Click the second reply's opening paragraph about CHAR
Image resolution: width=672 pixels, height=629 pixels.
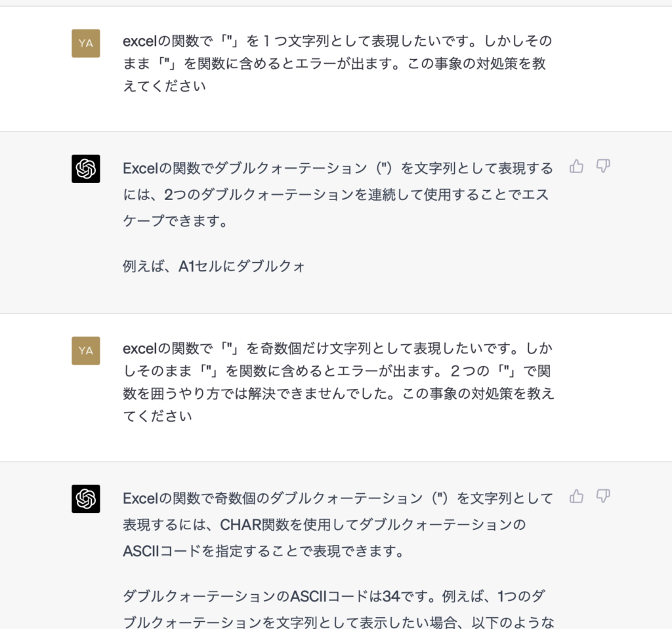[337, 525]
